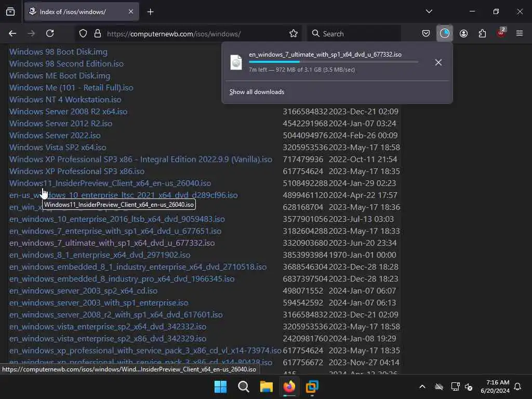The width and height of the screenshot is (532, 399).
Task: Open Windows Server 2008 R2 x64.iso link
Action: 68,112
